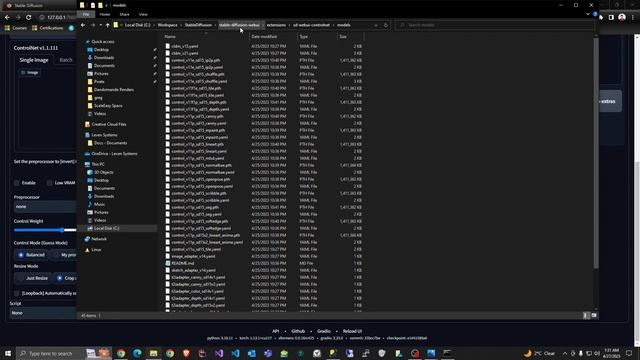Click the folder icon in the Explorer address bar
Image resolution: width=640 pixels, height=360 pixels.
coord(116,25)
